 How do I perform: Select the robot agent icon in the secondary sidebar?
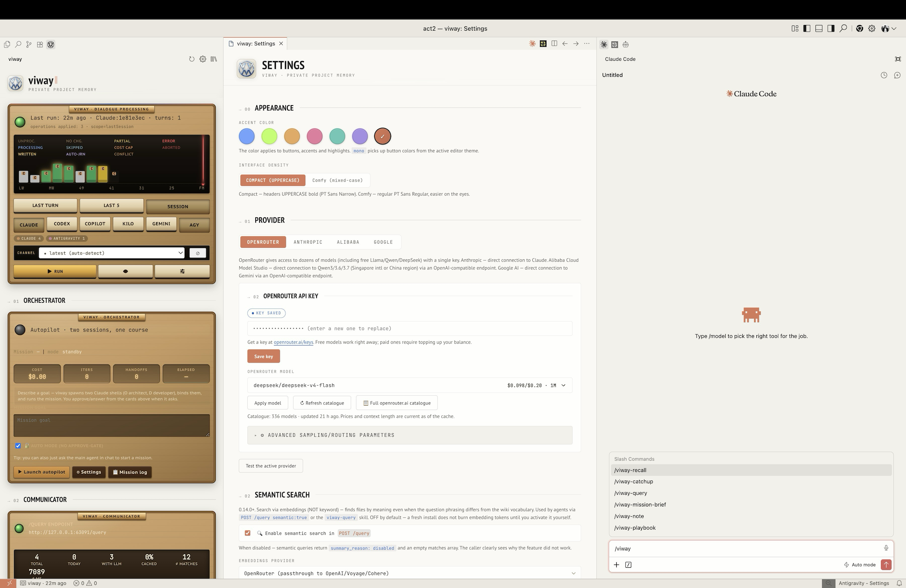click(626, 44)
